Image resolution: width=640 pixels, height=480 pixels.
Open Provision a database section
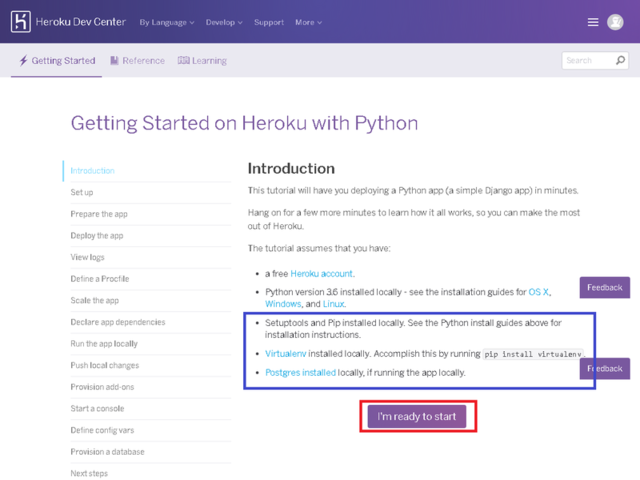coord(107,452)
